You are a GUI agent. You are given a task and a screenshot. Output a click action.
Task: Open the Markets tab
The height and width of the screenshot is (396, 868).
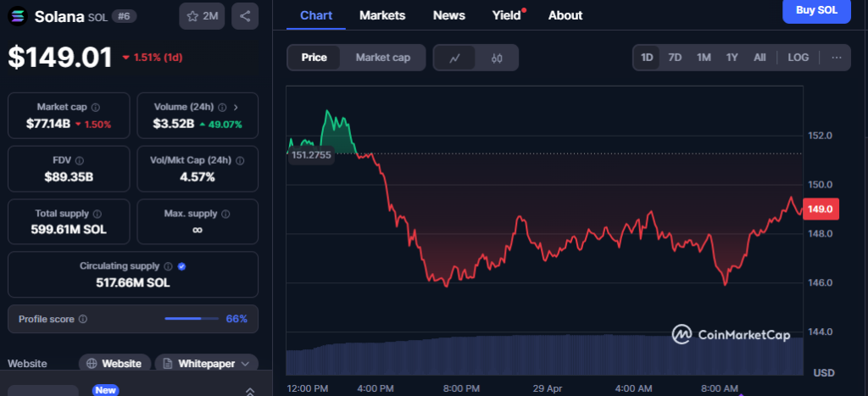click(382, 15)
